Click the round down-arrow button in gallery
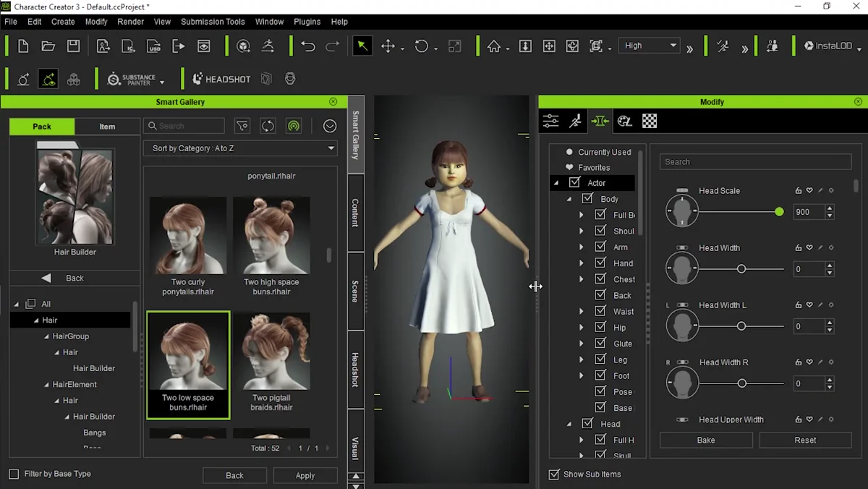This screenshot has height=489, width=868. 330,126
